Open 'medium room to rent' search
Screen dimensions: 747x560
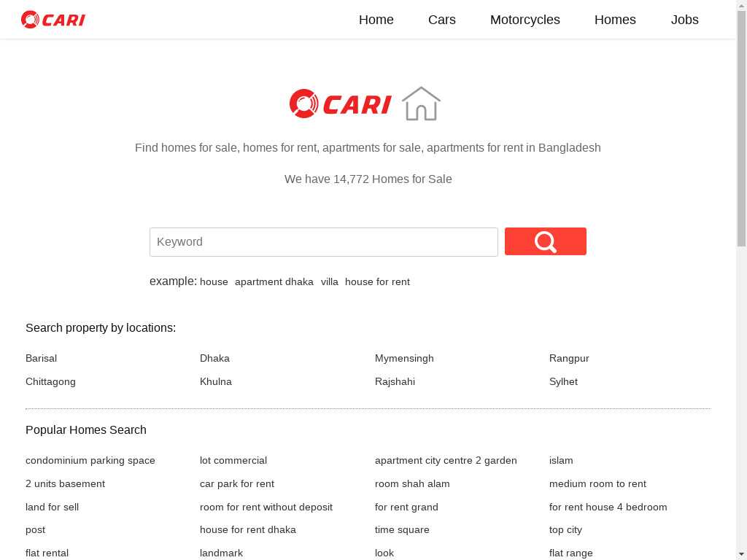(598, 484)
